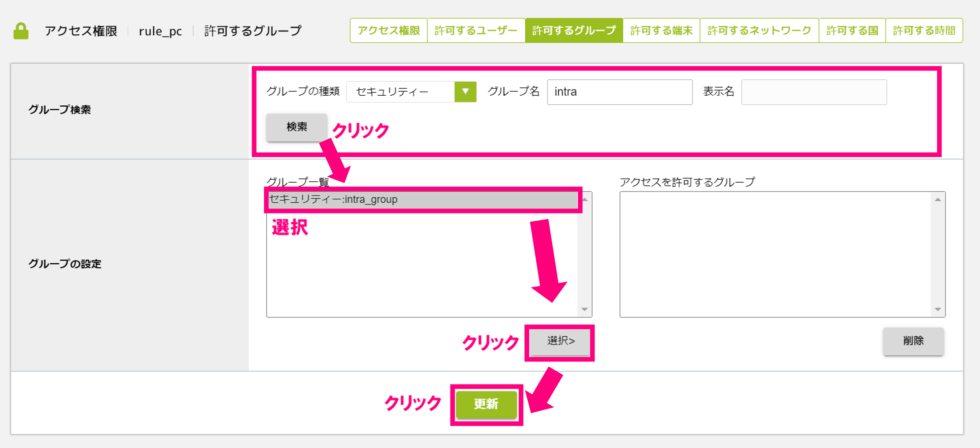This screenshot has width=980, height=448.
Task: Switch to 許可するユーザー tab
Action: click(x=476, y=30)
